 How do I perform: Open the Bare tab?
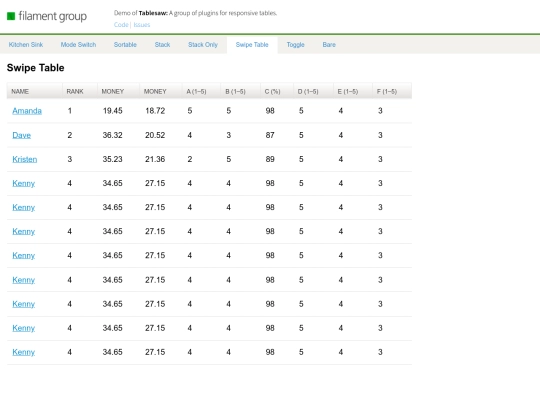point(329,45)
